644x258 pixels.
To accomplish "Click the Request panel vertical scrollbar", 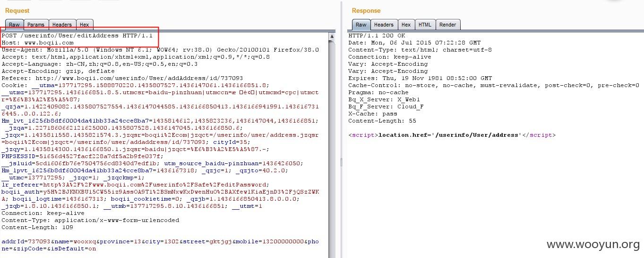I will coord(332,144).
